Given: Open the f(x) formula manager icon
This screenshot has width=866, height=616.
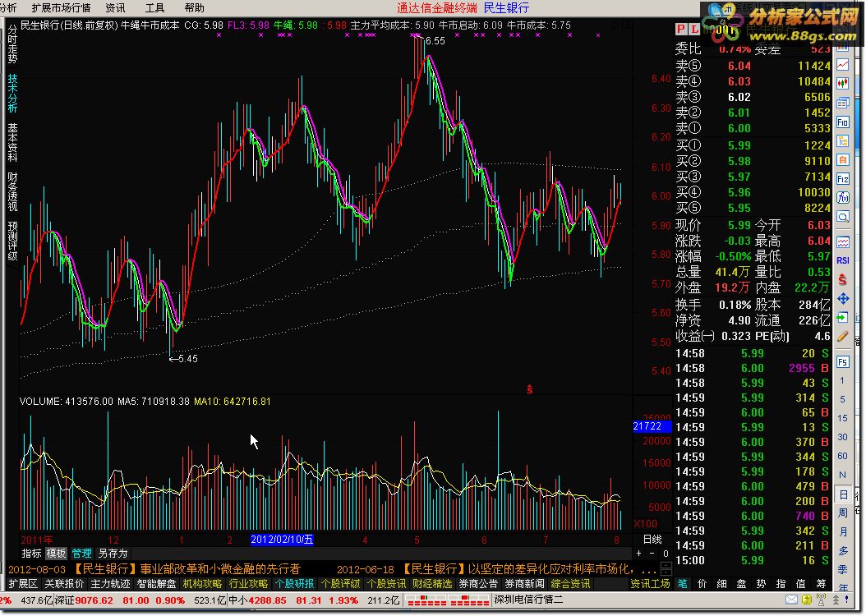Looking at the screenshot, I should point(843,198).
